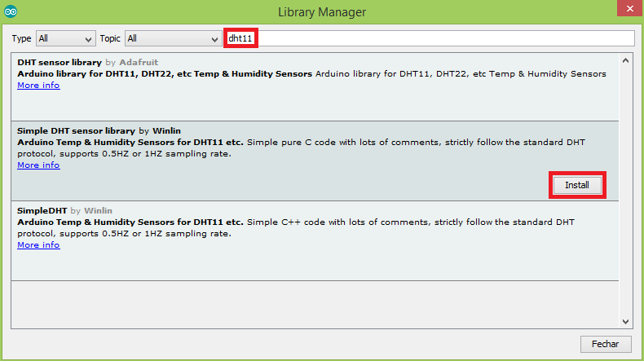Click the Fechar button
Image resolution: width=644 pixels, height=361 pixels.
point(606,344)
